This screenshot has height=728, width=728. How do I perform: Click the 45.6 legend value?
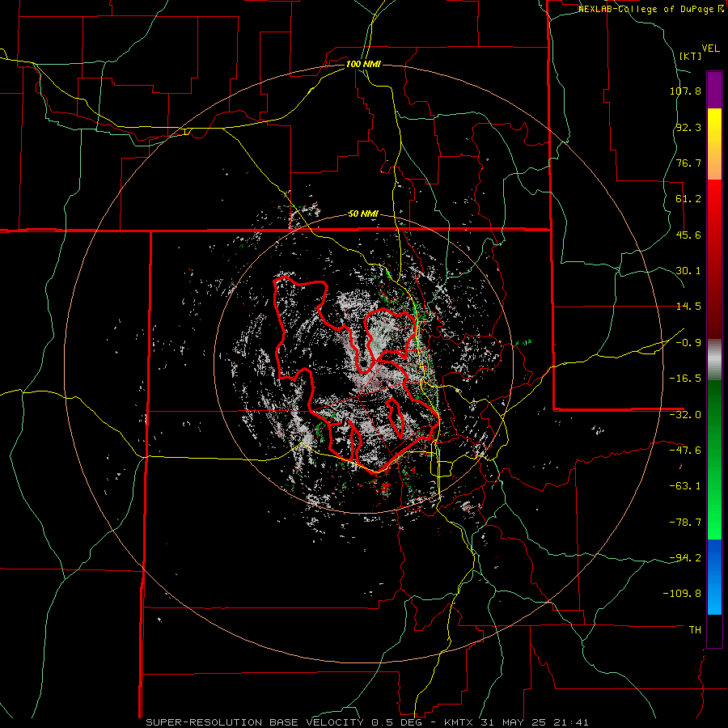click(x=688, y=235)
